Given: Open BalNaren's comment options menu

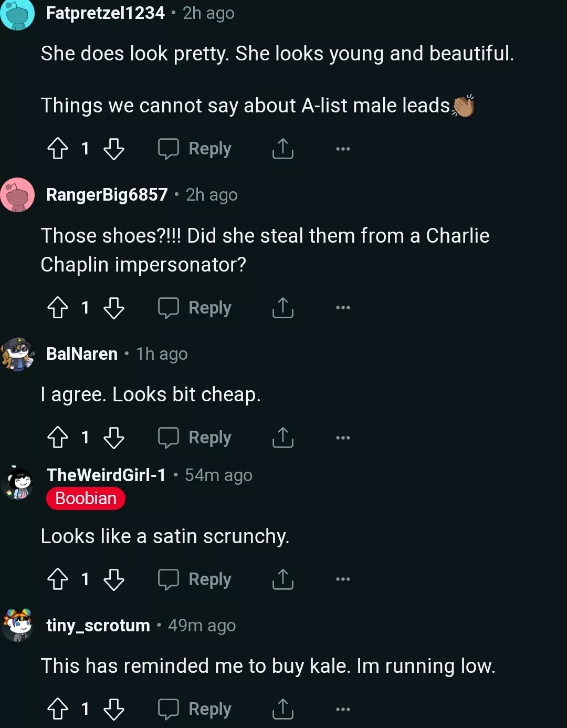Looking at the screenshot, I should [342, 437].
